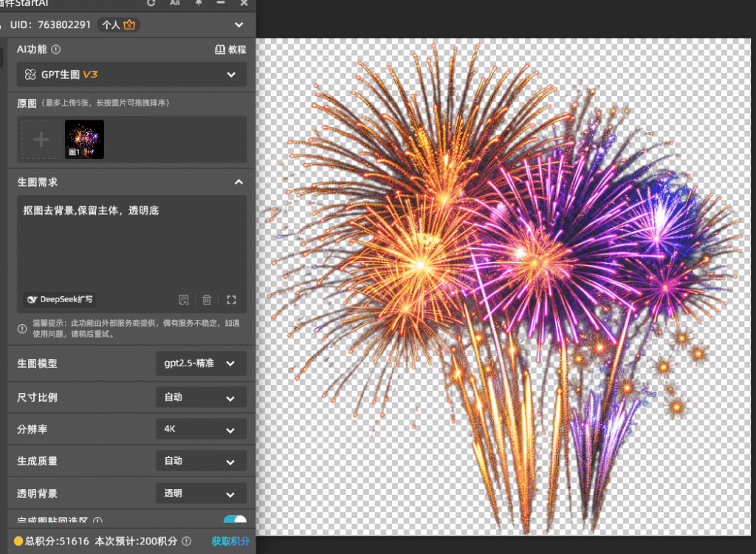Open the 生图模型 dropdown showing gpt2.5-精准
Viewport: 756px width, 554px height.
tap(201, 363)
